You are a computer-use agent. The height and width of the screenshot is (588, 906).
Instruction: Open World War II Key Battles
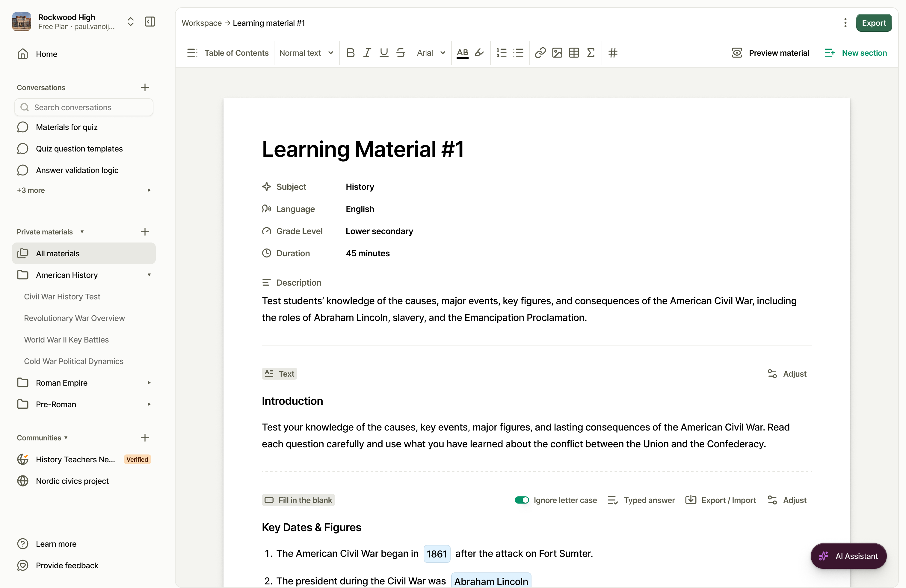(66, 340)
